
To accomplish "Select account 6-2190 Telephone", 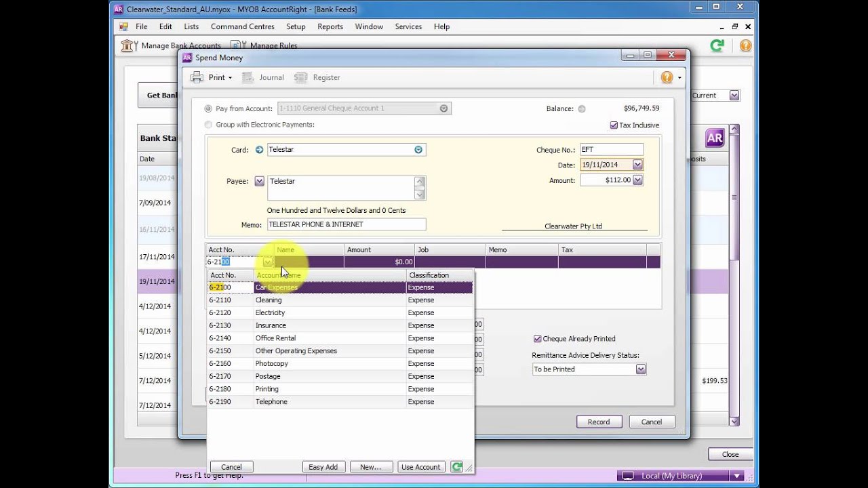I will [x=340, y=402].
